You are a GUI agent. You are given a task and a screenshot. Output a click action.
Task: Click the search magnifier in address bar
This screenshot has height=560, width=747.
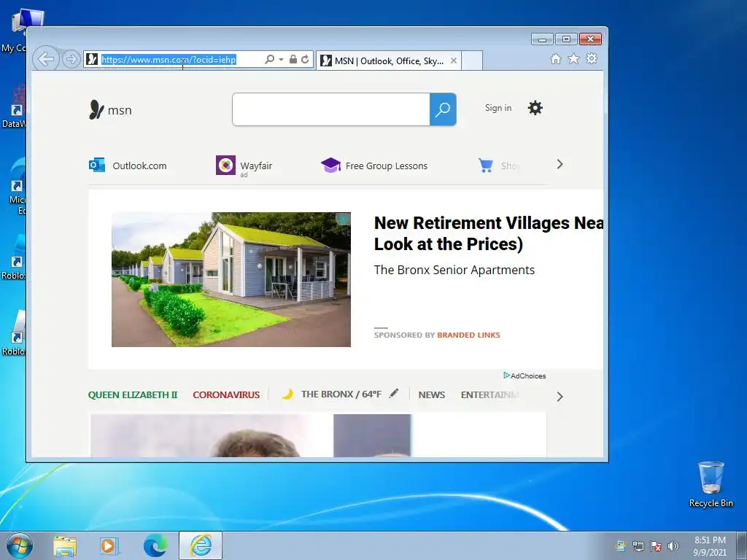click(x=270, y=59)
